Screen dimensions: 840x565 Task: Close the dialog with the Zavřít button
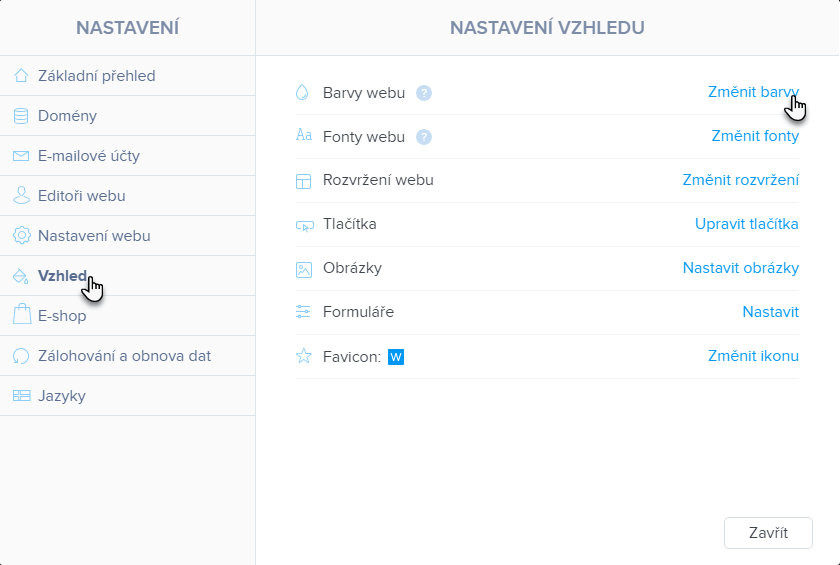768,533
